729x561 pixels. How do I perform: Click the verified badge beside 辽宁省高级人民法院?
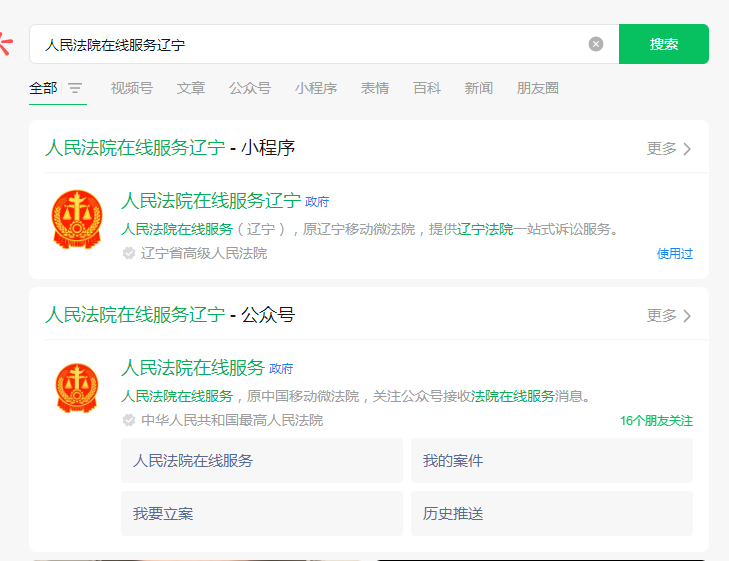(128, 253)
